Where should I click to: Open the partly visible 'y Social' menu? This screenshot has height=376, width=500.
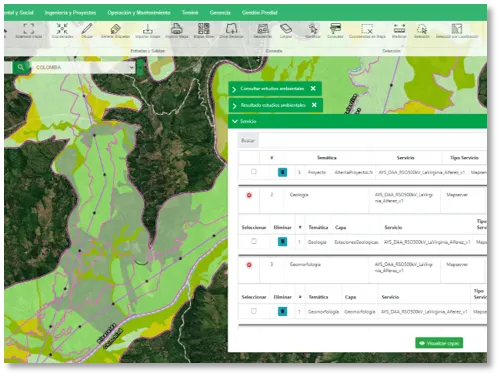coord(19,13)
